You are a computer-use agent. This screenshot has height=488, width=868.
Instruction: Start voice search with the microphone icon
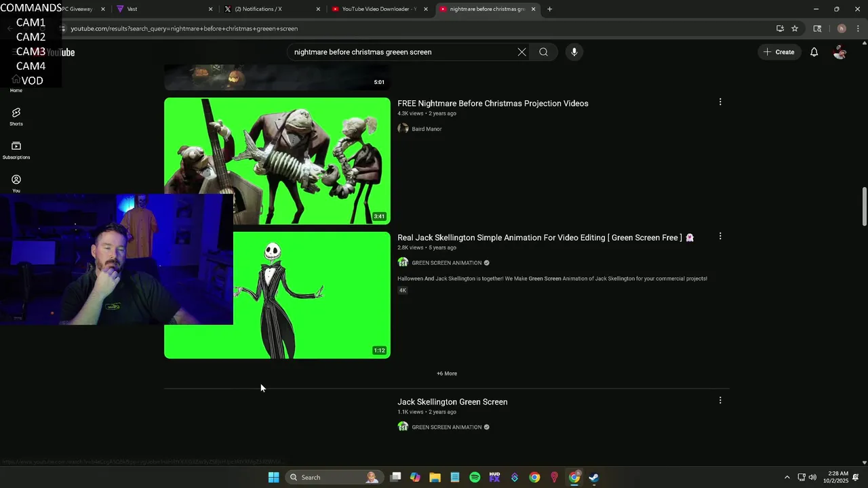(574, 52)
